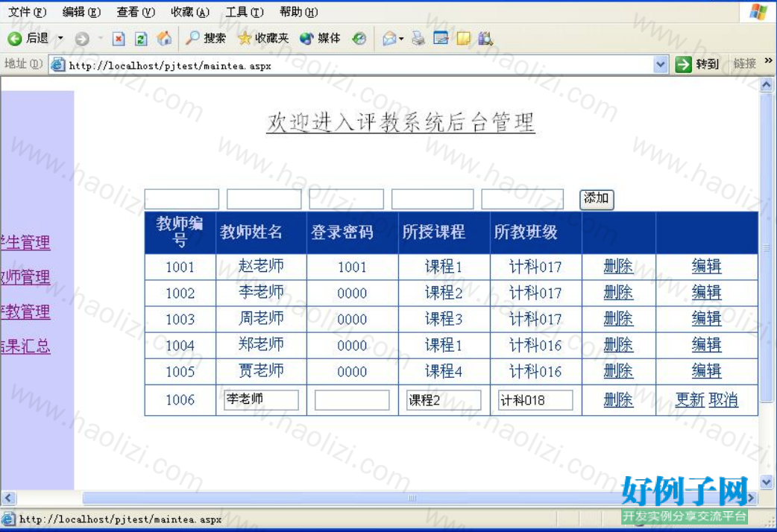Click the page icon in address bar

(58, 64)
